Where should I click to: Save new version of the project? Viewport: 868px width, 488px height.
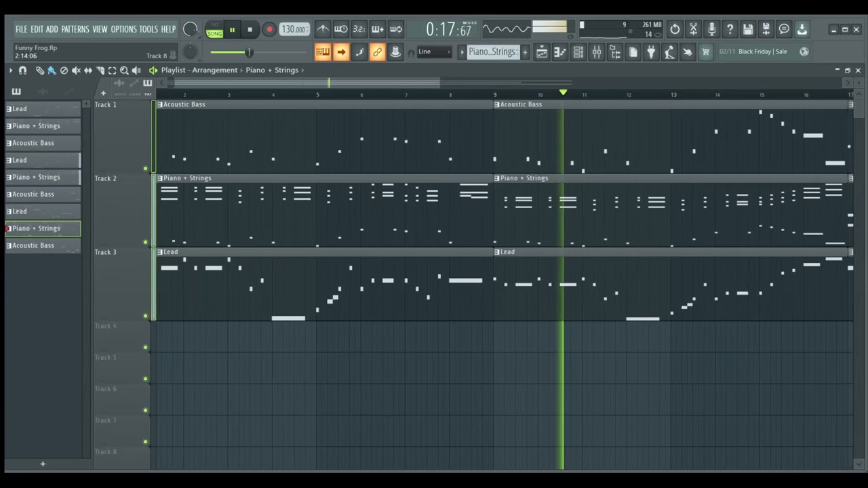coord(766,29)
